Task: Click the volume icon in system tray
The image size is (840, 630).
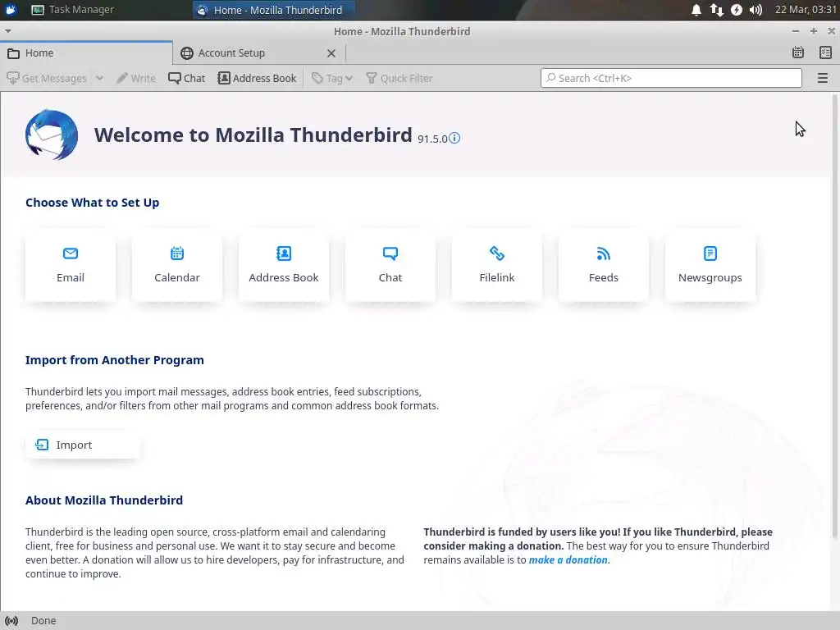Action: [756, 10]
